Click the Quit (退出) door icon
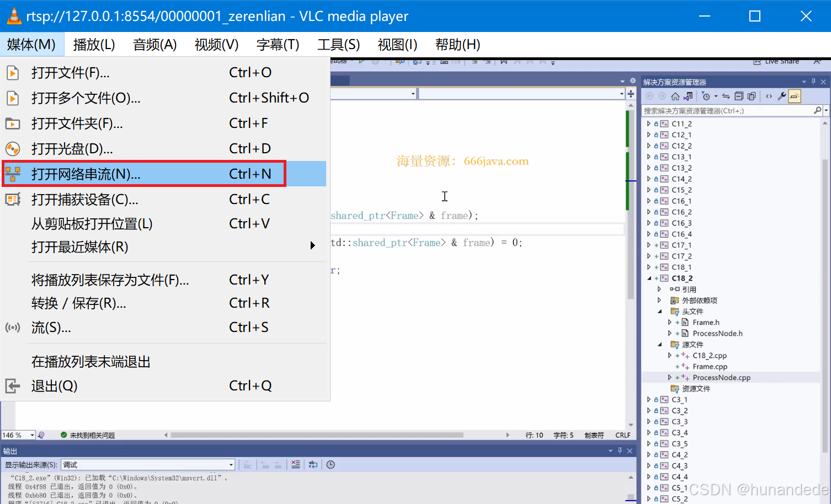 pyautogui.click(x=13, y=386)
